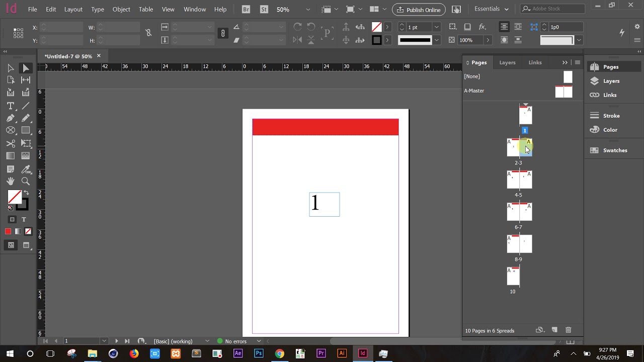This screenshot has height=362, width=644.
Task: Select the Hand tool
Action: click(11, 182)
